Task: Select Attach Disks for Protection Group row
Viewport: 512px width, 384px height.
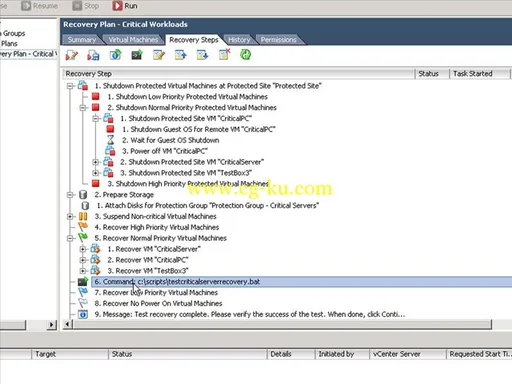Action: tap(208, 206)
